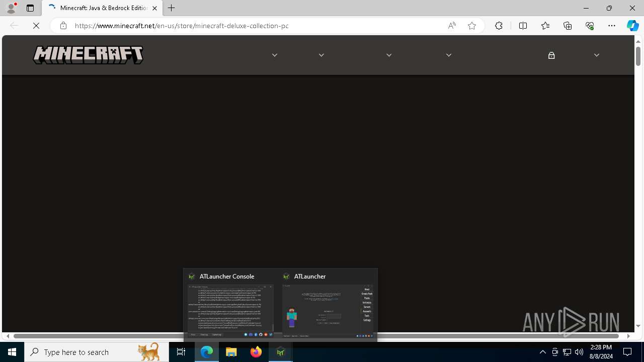
Task: Click the horizontal scrollbar right arrow
Action: click(x=628, y=336)
